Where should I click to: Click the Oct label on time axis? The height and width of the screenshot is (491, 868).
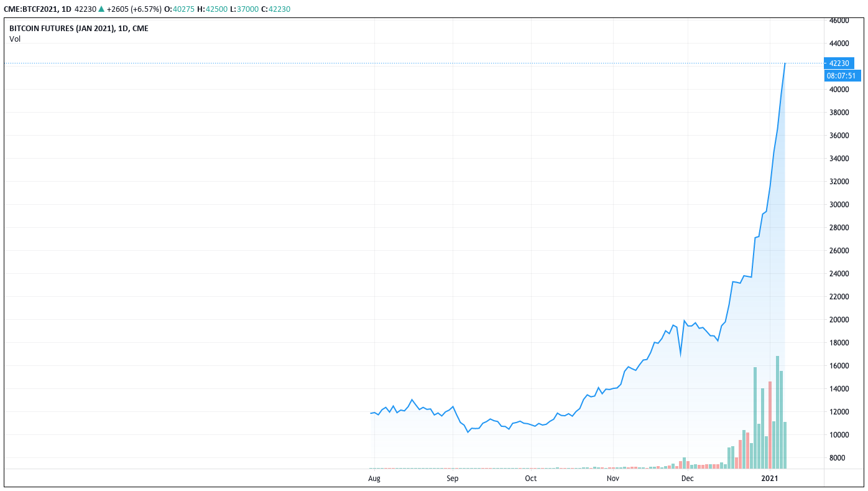pos(530,479)
